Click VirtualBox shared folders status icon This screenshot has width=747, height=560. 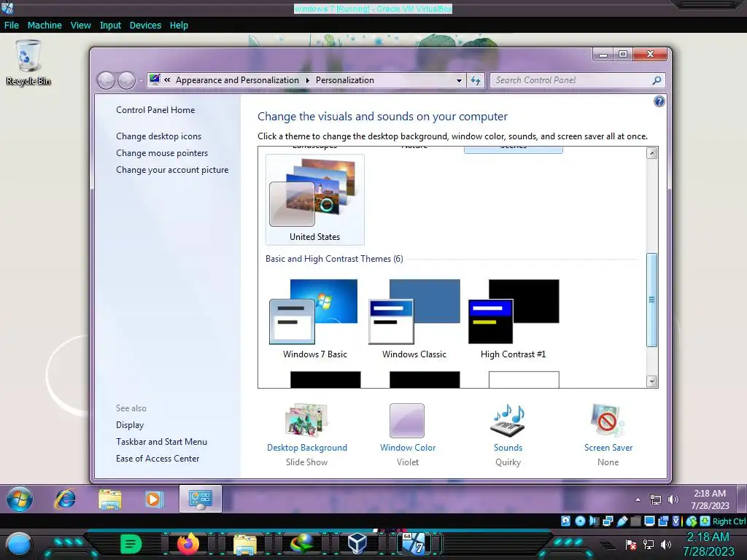pyautogui.click(x=635, y=521)
